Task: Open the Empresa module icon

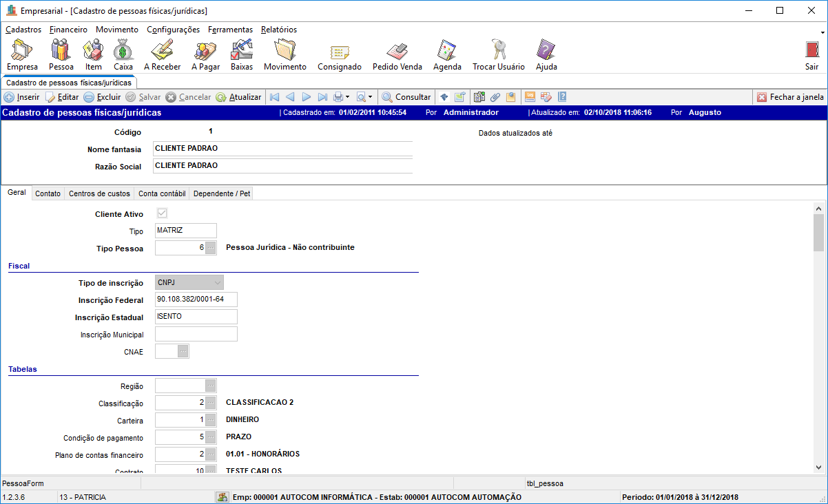Action: 23,53
